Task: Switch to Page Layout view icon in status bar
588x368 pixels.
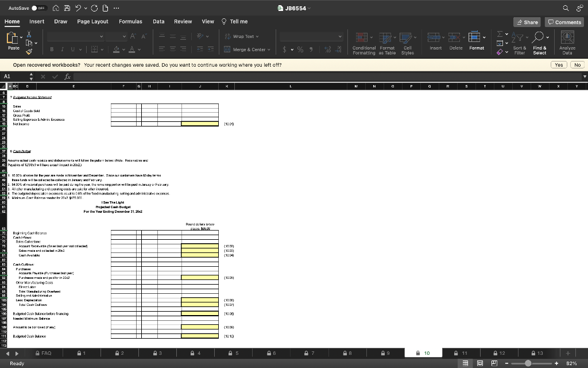Action: pos(479,363)
